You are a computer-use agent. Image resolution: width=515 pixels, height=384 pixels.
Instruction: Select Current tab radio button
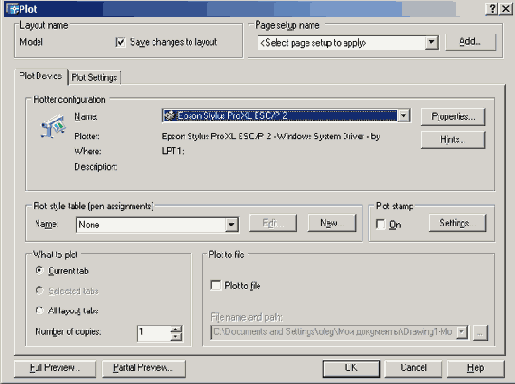[39, 270]
